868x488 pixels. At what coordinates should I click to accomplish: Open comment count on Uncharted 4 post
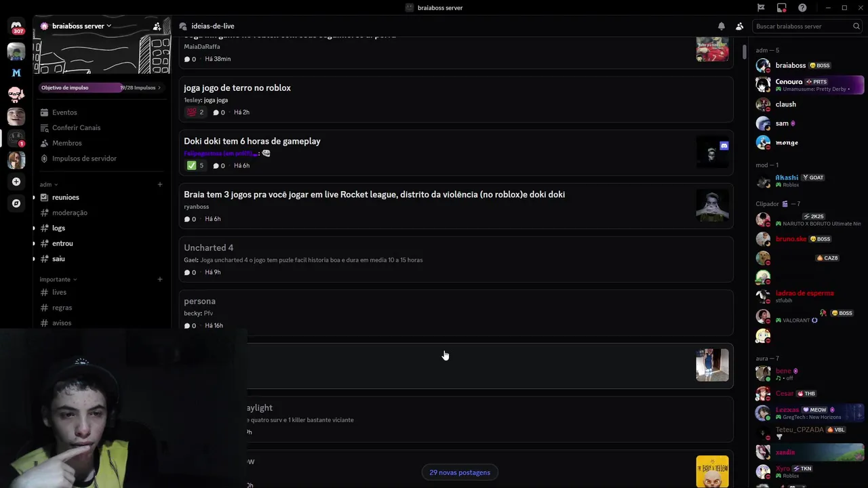(190, 272)
